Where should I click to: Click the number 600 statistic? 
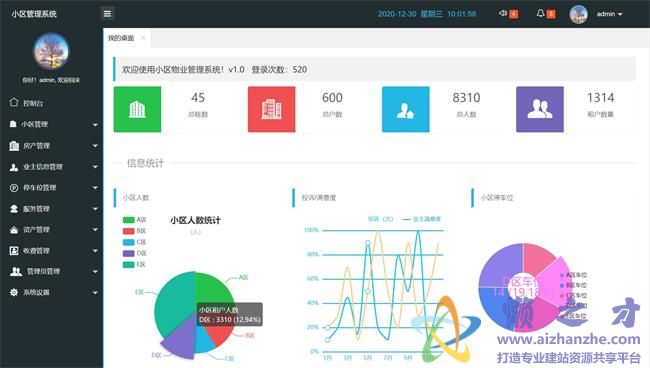(332, 98)
